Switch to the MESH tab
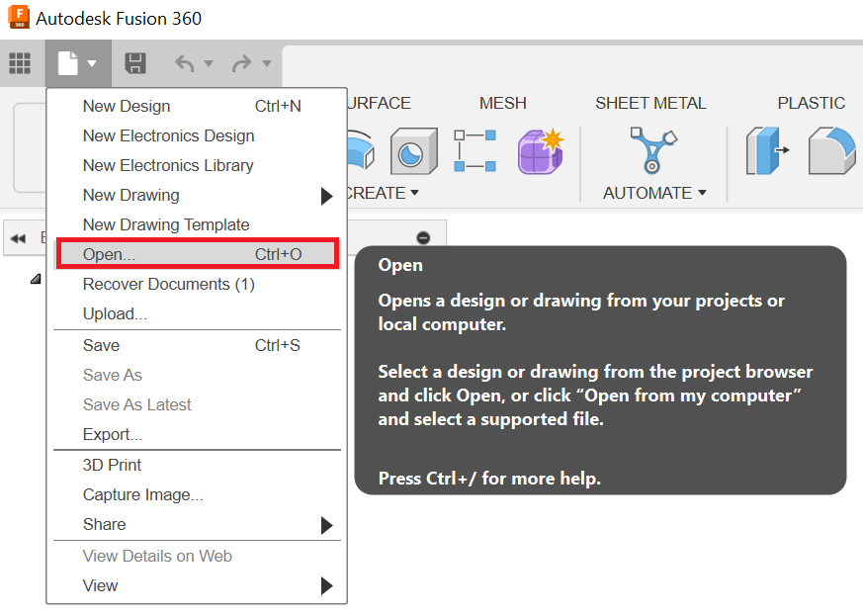863x616 pixels. 502,103
